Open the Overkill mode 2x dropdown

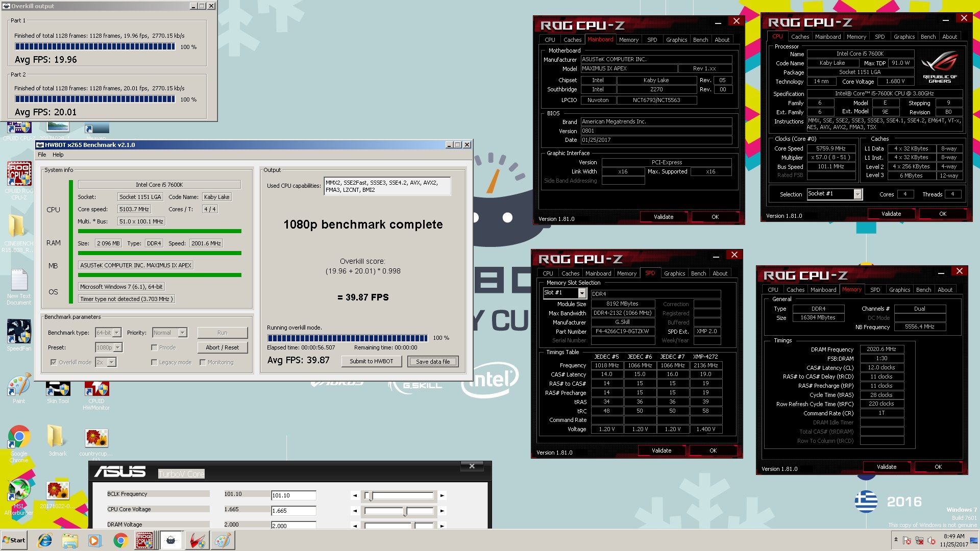[112, 362]
